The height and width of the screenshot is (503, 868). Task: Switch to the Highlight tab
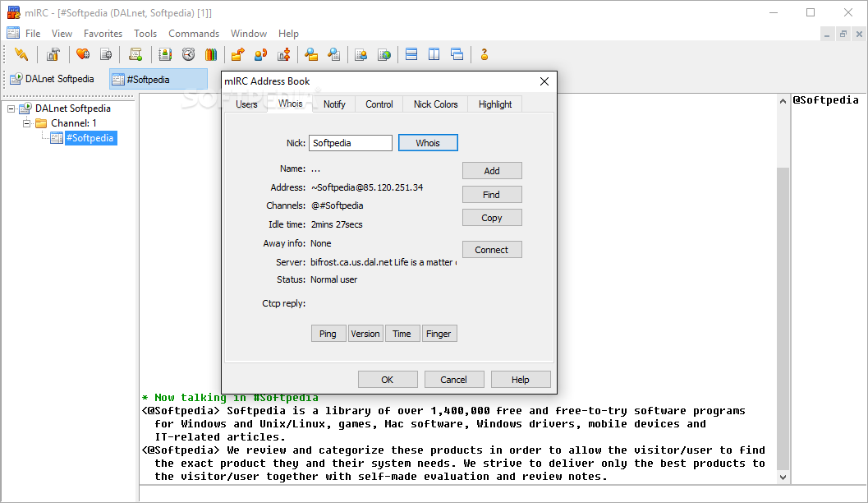click(x=495, y=104)
